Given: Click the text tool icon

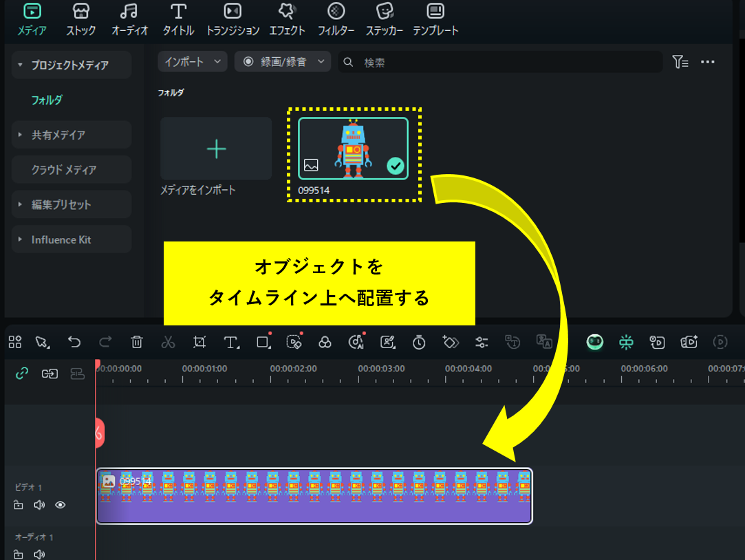Looking at the screenshot, I should pyautogui.click(x=231, y=342).
